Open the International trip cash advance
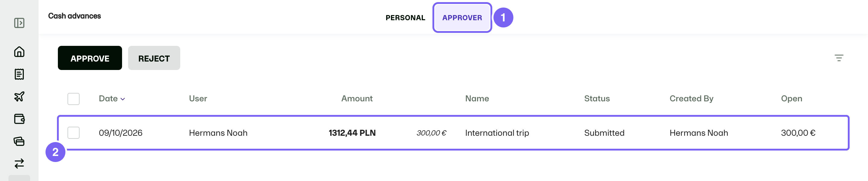 497,133
